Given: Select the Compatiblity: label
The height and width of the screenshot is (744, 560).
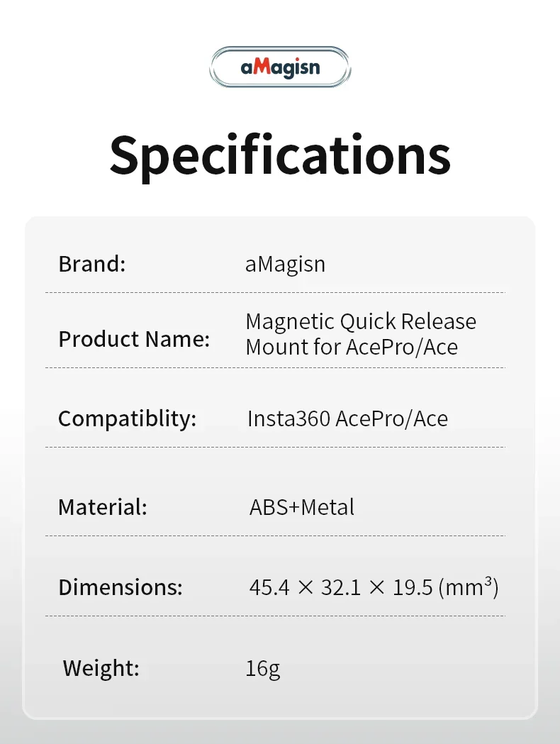Looking at the screenshot, I should pos(127,418).
